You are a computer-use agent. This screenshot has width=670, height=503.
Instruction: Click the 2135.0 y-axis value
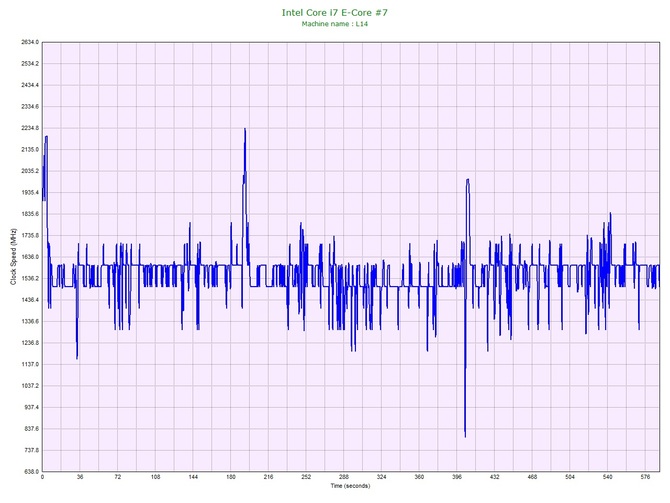click(30, 150)
